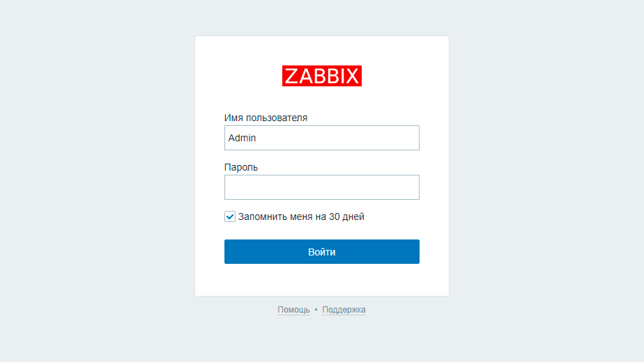The height and width of the screenshot is (362, 644).
Task: Click the Запомнить меня на 30 дней label text
Action: pos(301,217)
